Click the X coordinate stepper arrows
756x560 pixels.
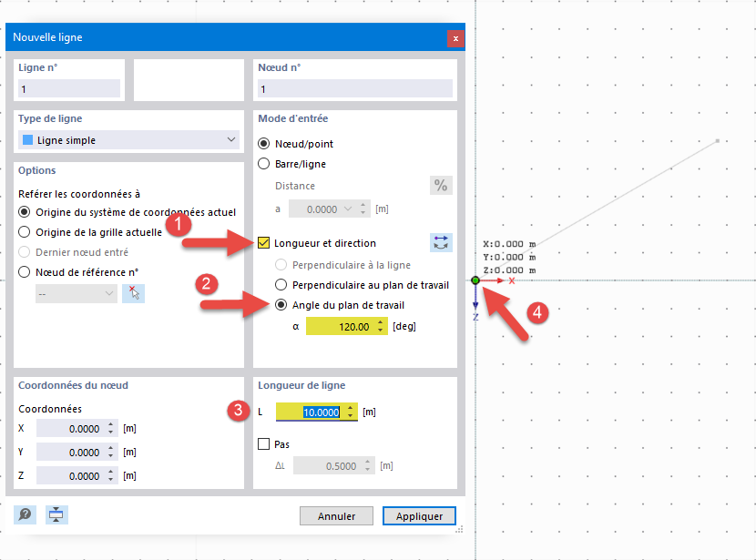click(x=111, y=429)
